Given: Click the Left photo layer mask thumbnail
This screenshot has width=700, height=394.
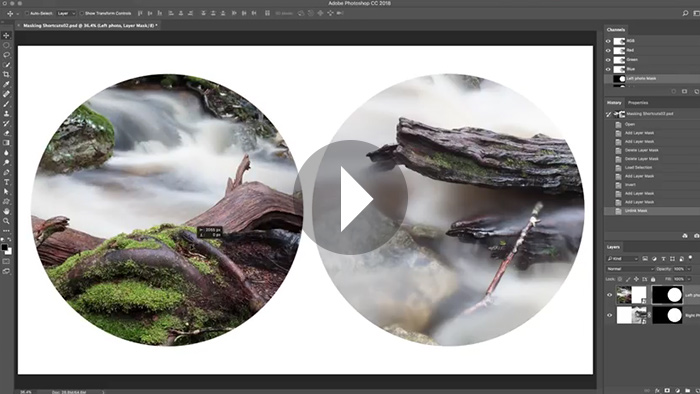Looking at the screenshot, I should [667, 295].
